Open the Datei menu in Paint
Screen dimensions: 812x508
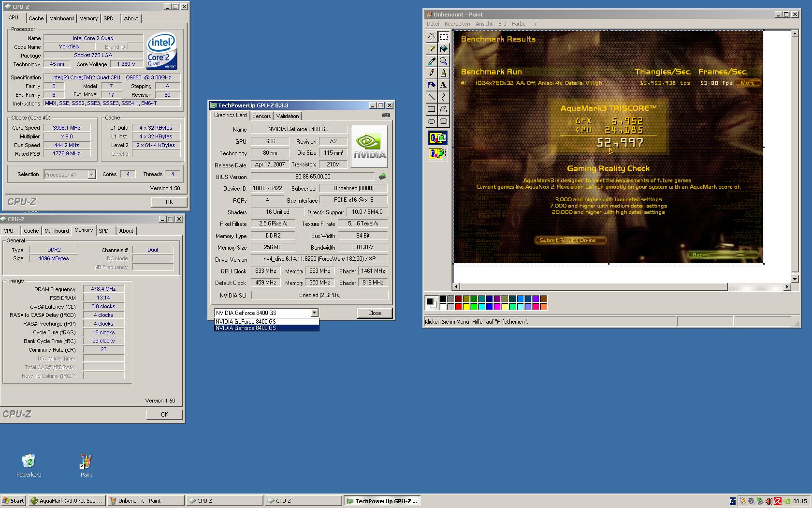[x=433, y=24]
